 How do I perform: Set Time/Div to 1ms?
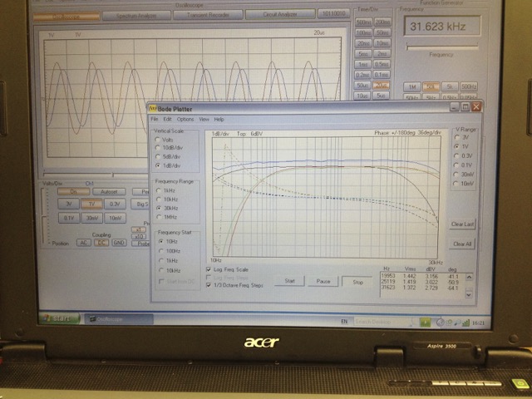[x=363, y=65]
